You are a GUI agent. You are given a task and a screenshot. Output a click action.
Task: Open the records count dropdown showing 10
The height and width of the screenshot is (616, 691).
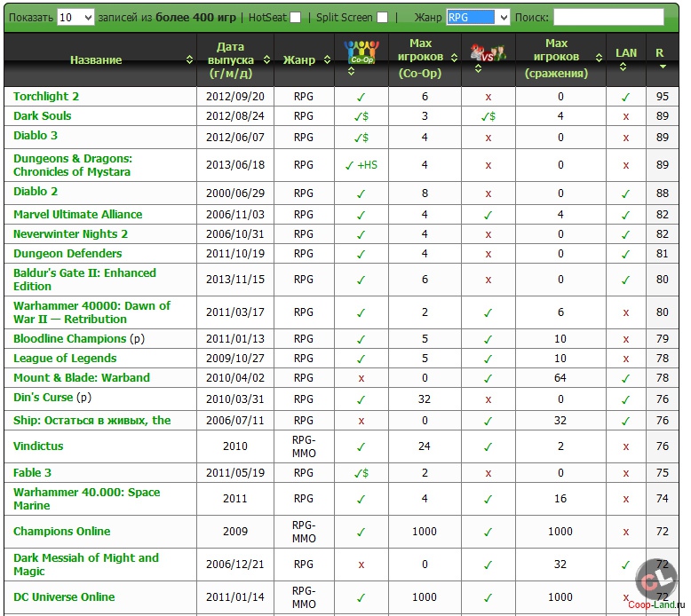[x=75, y=18]
